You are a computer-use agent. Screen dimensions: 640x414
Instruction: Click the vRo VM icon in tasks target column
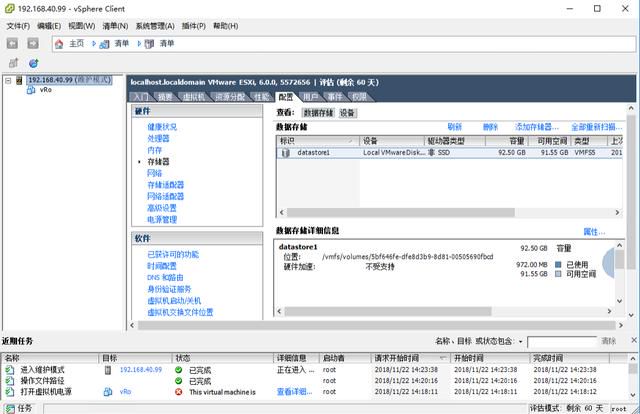tap(108, 392)
